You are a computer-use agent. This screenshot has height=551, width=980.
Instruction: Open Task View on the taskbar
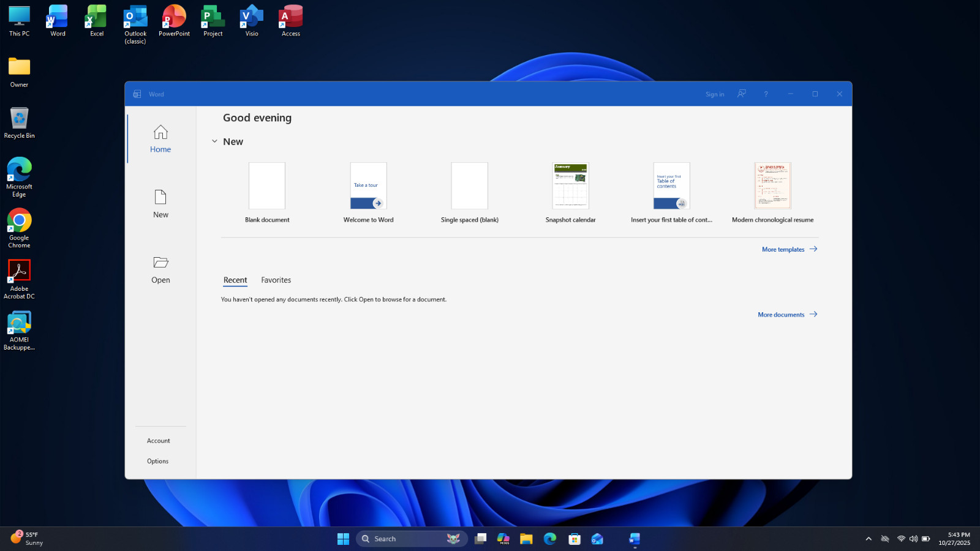[481, 539]
